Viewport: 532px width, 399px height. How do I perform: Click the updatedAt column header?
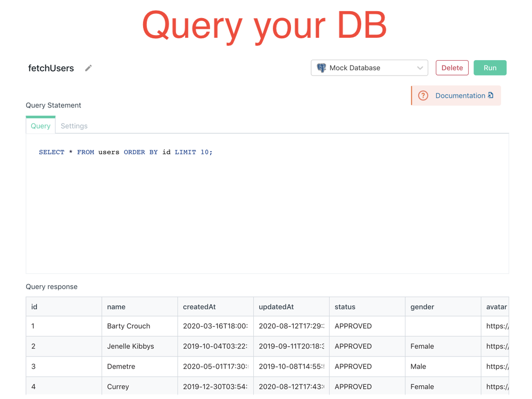coord(276,307)
